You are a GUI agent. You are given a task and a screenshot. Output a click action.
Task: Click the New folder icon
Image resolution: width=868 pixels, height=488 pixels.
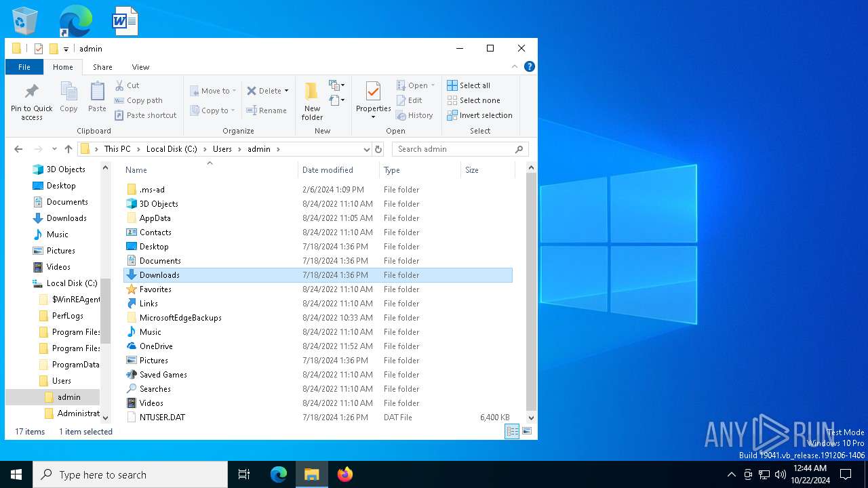pos(312,91)
